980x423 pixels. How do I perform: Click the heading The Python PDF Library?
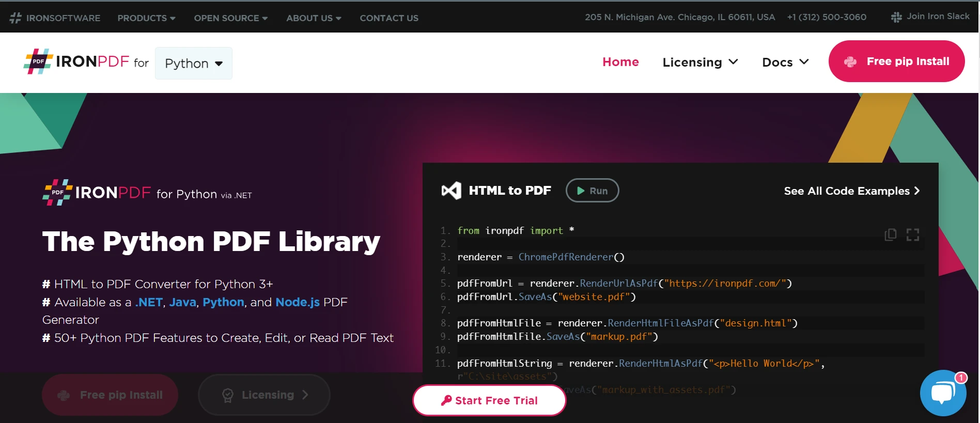coord(211,241)
